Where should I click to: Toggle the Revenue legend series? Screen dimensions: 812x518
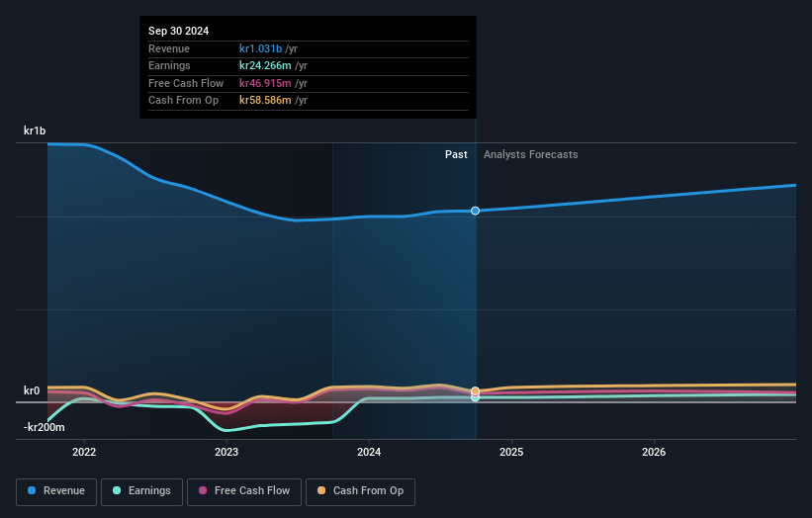tap(56, 491)
